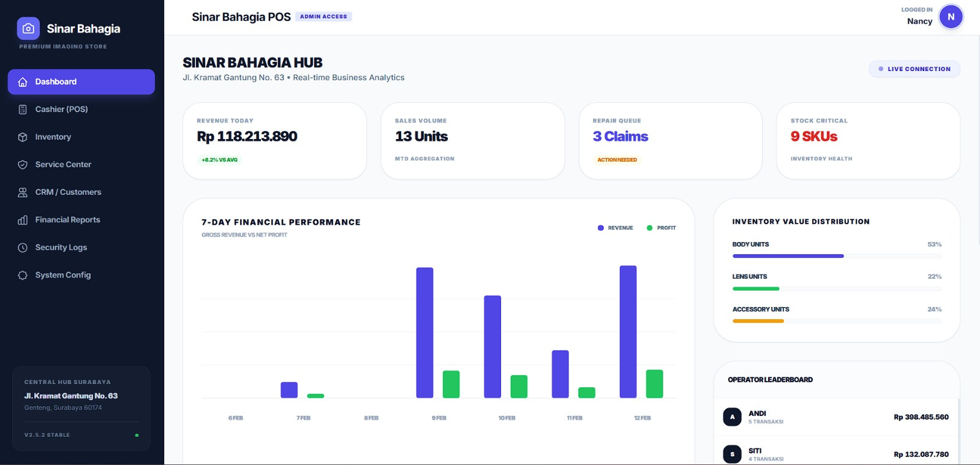The height and width of the screenshot is (465, 980).
Task: Toggle the Profit legend in chart
Action: [661, 228]
